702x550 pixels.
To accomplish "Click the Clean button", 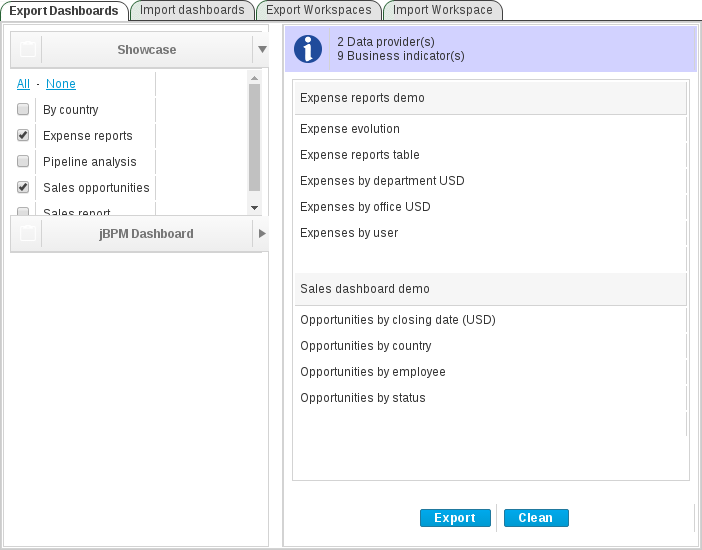I will 536,518.
